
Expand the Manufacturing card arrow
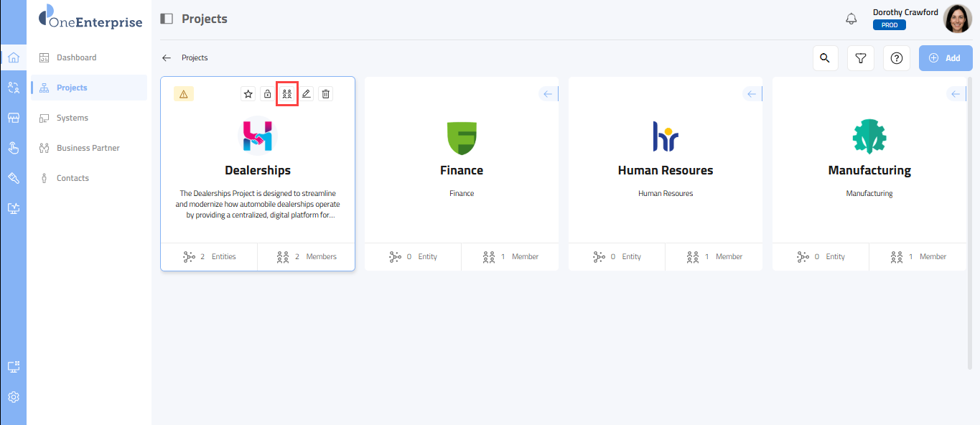point(956,94)
